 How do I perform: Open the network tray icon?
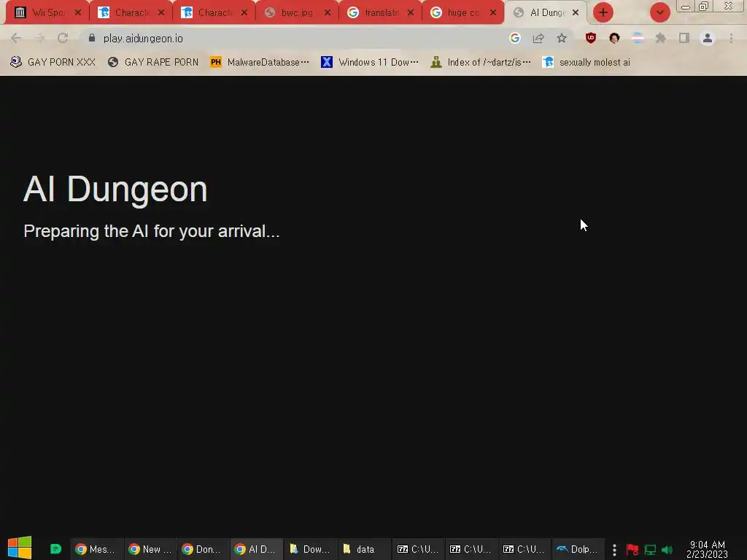pyautogui.click(x=650, y=550)
